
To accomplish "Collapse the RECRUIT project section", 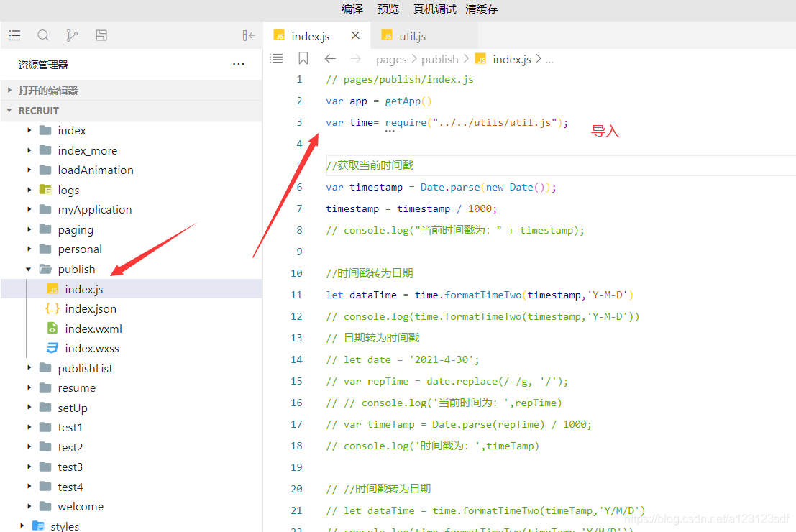I will [131, 111].
